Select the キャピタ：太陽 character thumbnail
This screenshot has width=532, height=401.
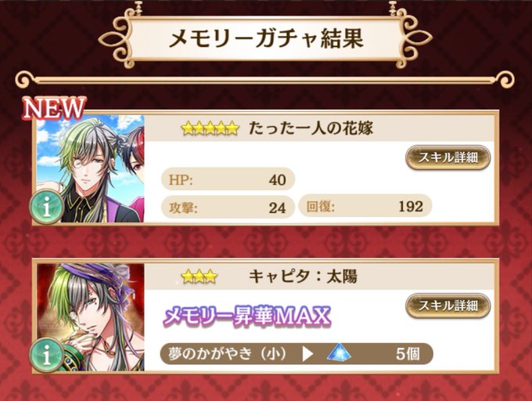[x=90, y=317]
